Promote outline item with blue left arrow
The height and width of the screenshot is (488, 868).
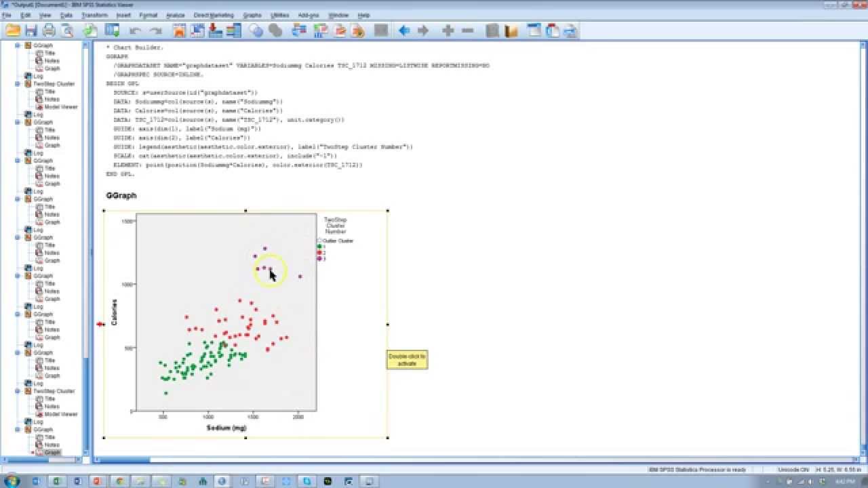(x=404, y=30)
